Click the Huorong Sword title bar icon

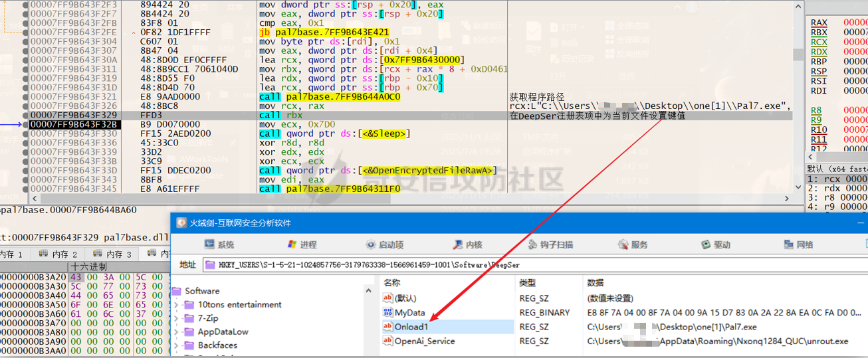pos(181,223)
